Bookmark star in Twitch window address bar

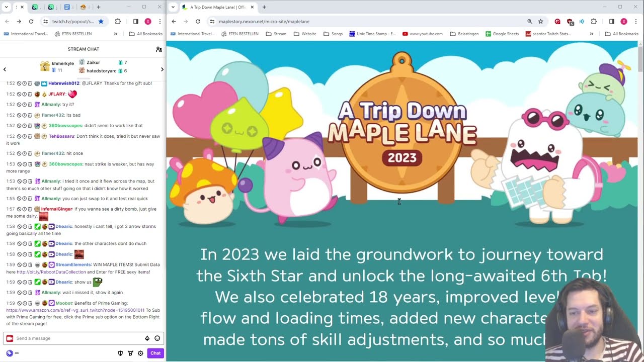(x=101, y=22)
